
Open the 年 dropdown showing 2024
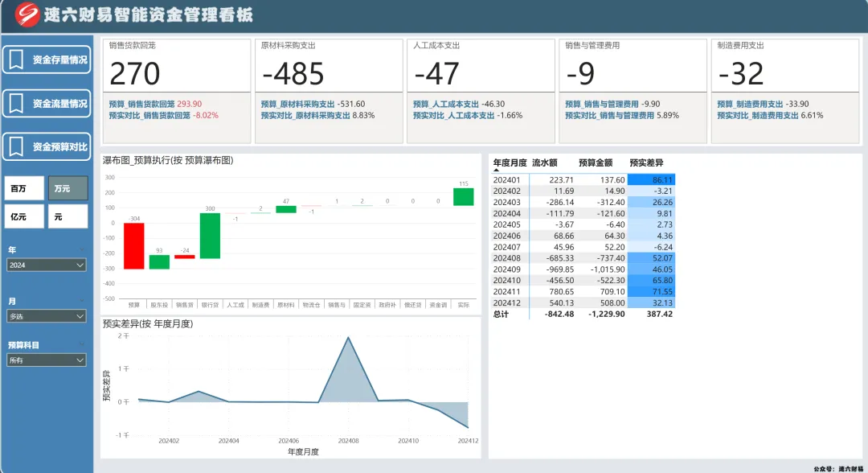tap(46, 265)
